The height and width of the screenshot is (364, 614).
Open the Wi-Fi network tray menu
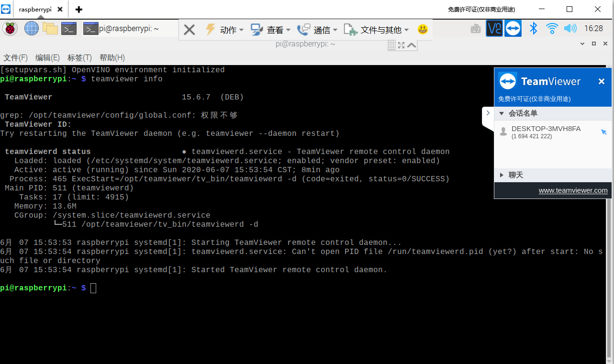[x=552, y=29]
